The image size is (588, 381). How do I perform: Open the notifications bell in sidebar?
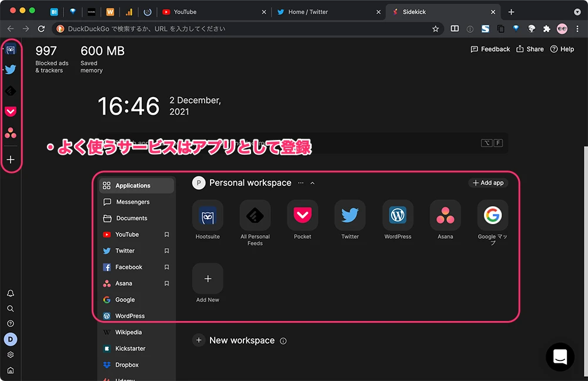coord(11,293)
